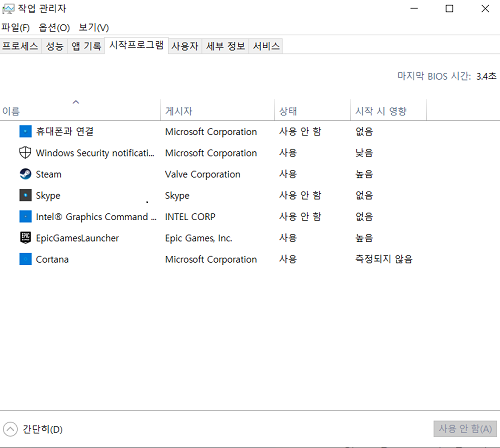The width and height of the screenshot is (500, 448).
Task: Select the EpicGamesLauncher entry name
Action: (77, 238)
